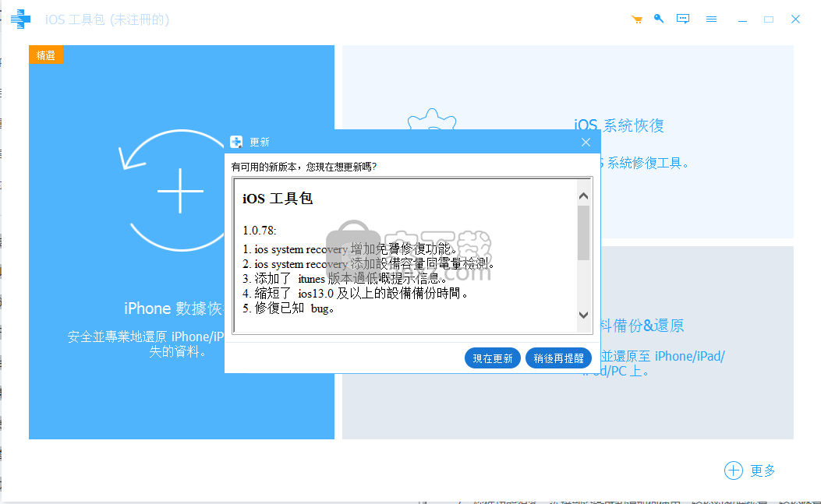Click the scroll up arrow in release notes

click(584, 196)
